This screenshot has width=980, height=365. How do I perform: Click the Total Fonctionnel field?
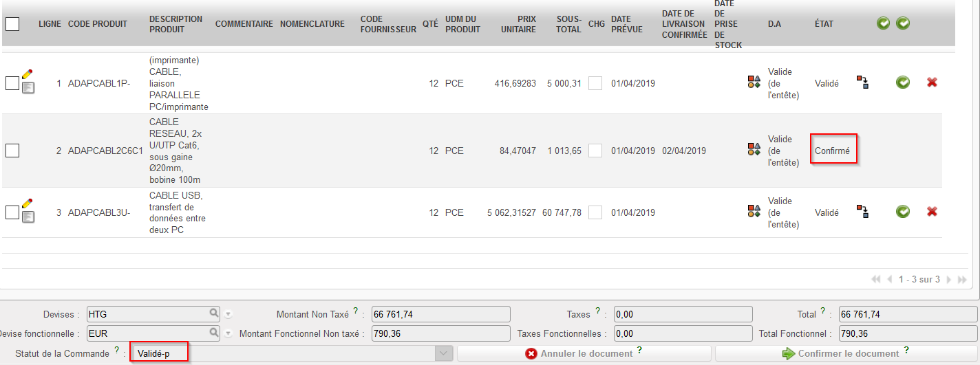coord(907,334)
